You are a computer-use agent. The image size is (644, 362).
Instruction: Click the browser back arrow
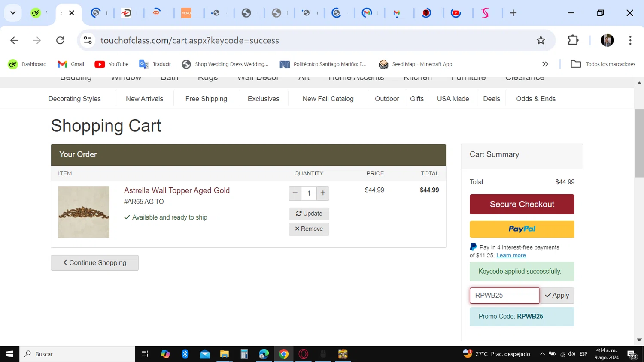[x=14, y=40]
